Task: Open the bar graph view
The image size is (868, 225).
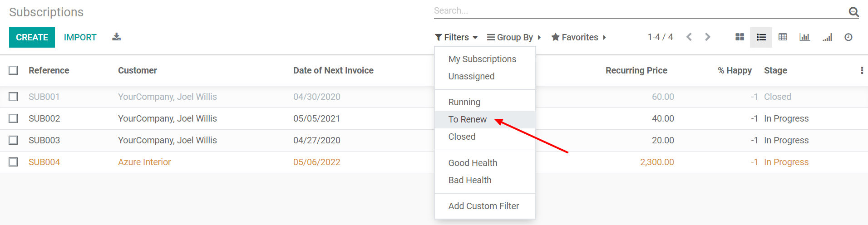Action: [804, 37]
